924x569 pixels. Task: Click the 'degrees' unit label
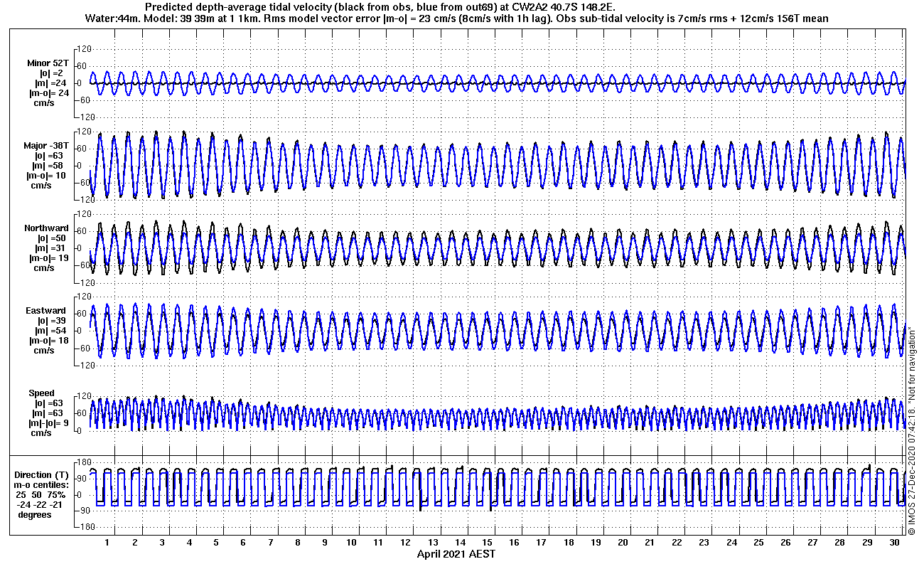pos(35,514)
